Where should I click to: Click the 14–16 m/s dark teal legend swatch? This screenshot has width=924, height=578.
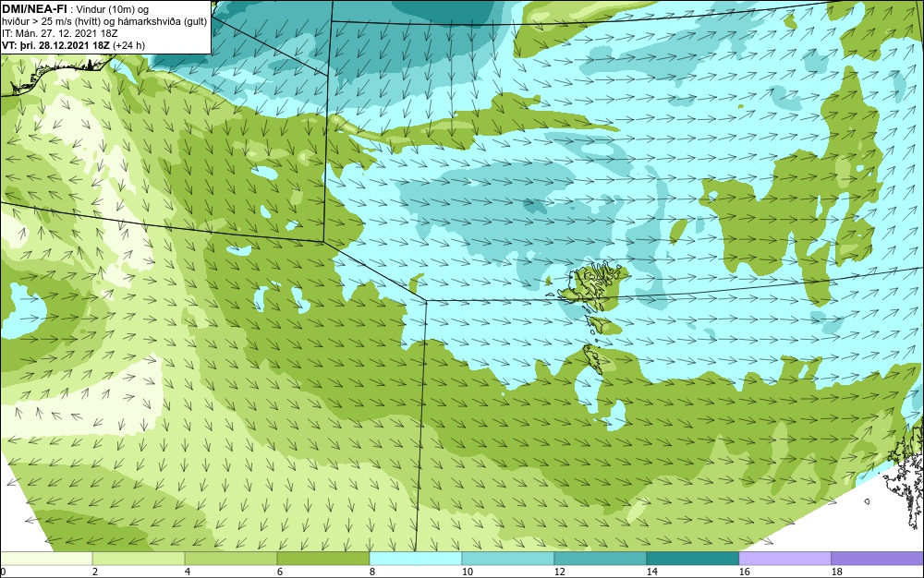692,558
